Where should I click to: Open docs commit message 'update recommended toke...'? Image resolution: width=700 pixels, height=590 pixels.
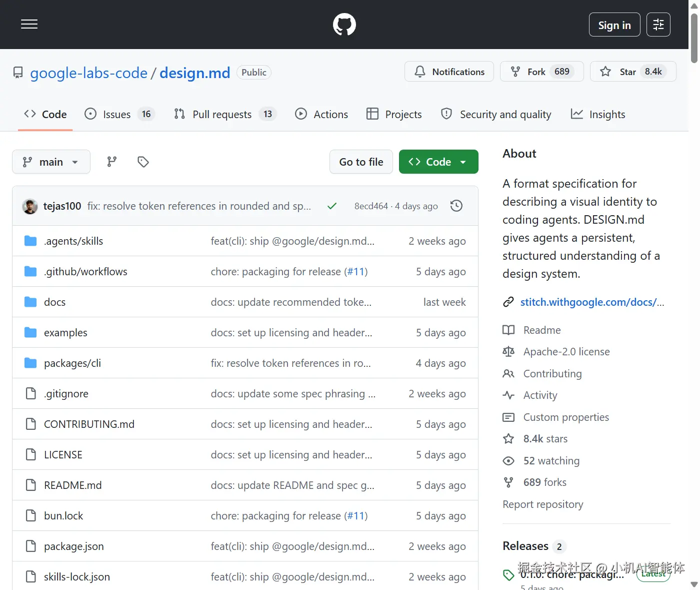tap(291, 302)
